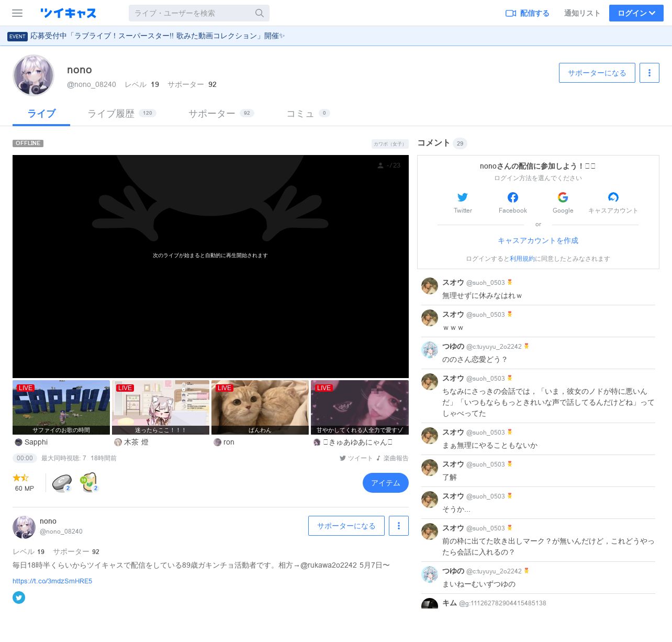Click キム's avatar at the bottom of the comments
The width and height of the screenshot is (672, 642).
[x=430, y=603]
